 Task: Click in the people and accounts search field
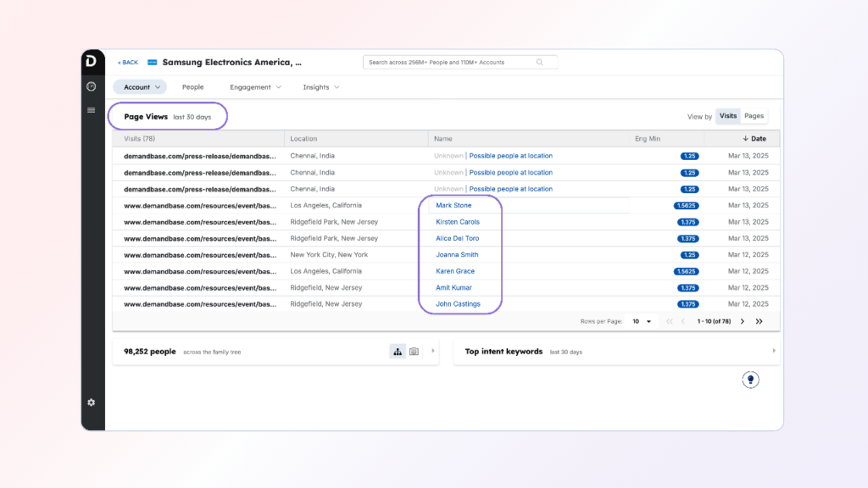(x=449, y=62)
